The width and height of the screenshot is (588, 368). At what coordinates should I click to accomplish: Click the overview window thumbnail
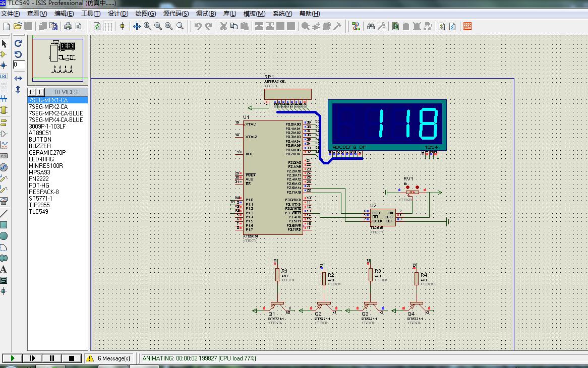click(58, 60)
